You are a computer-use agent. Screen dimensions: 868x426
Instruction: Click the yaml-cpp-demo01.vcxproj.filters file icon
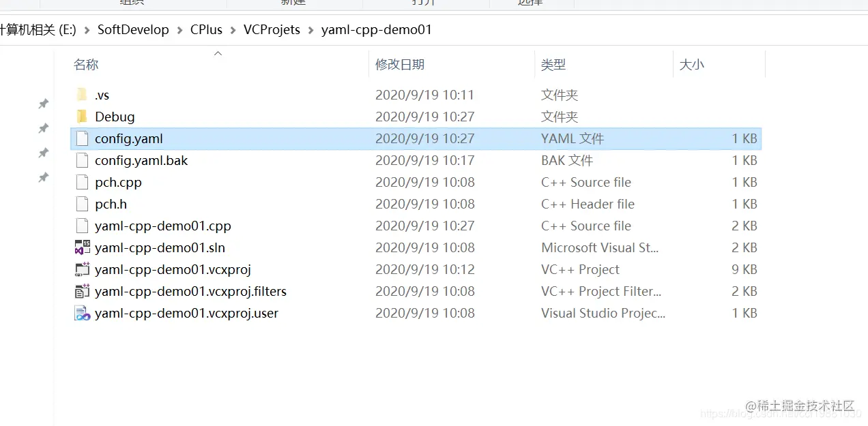coord(82,291)
